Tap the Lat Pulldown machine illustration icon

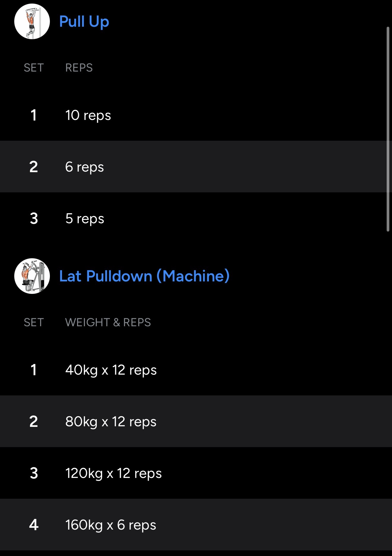[32, 276]
